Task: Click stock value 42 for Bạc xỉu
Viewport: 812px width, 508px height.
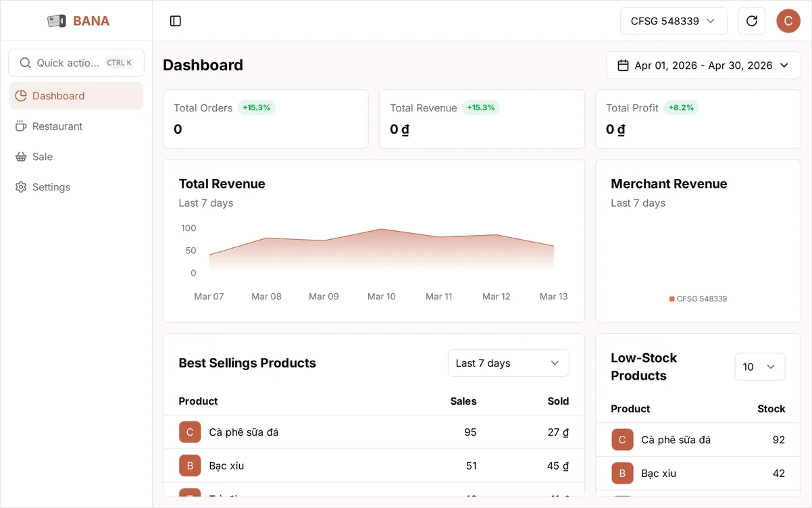Action: tap(779, 474)
